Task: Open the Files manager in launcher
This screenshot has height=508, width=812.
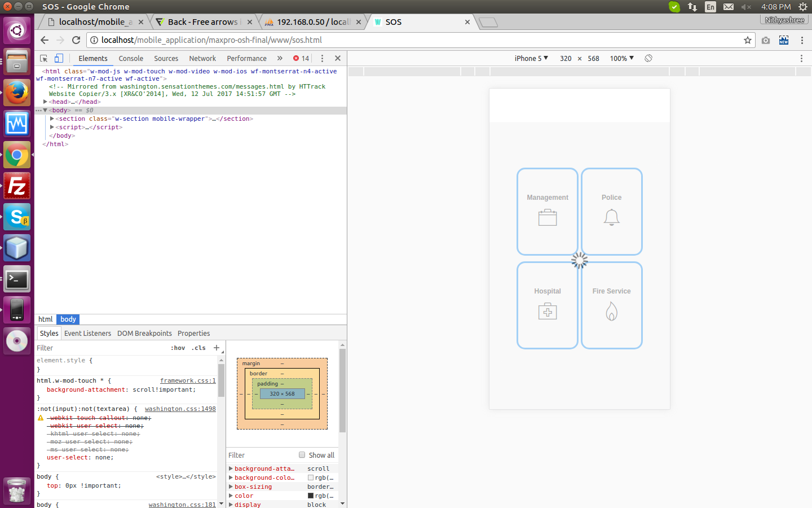Action: 17,62
